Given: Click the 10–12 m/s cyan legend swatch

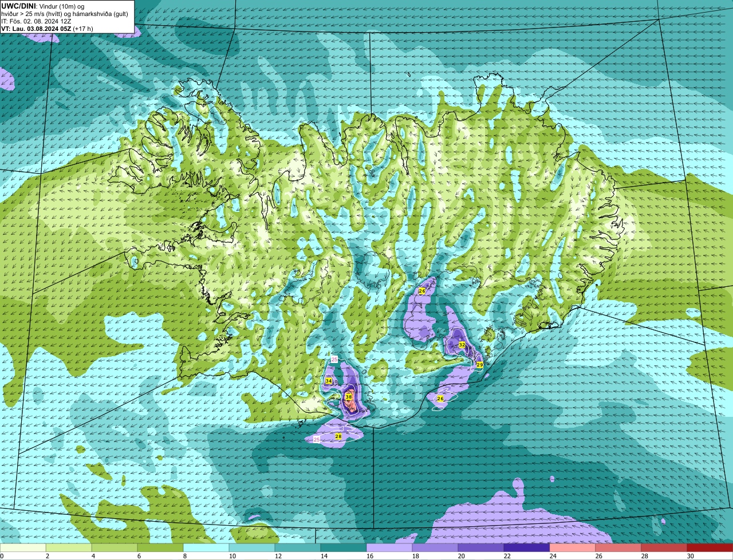Looking at the screenshot, I should click(252, 548).
